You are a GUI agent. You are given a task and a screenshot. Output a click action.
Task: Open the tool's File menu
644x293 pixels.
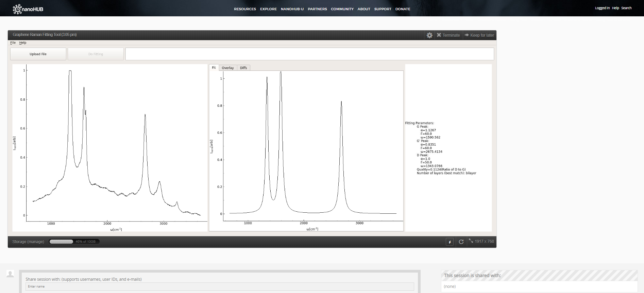coord(13,43)
